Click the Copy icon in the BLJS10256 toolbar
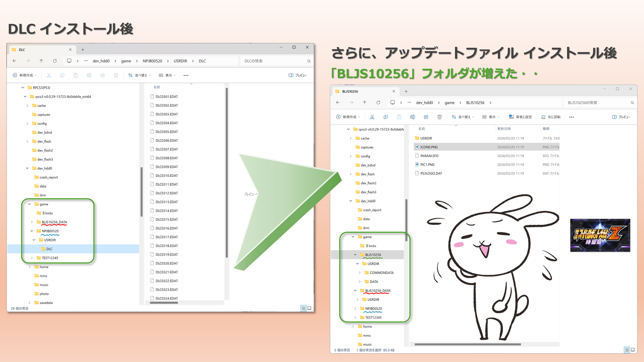644x362 pixels. [x=385, y=117]
